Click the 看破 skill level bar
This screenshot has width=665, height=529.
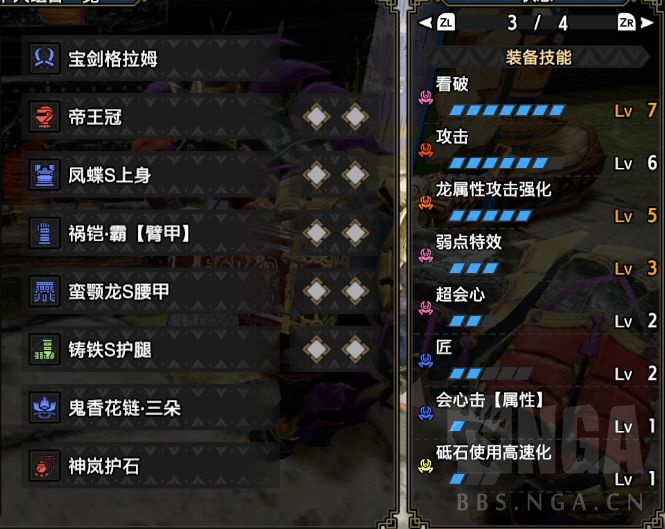pos(507,111)
